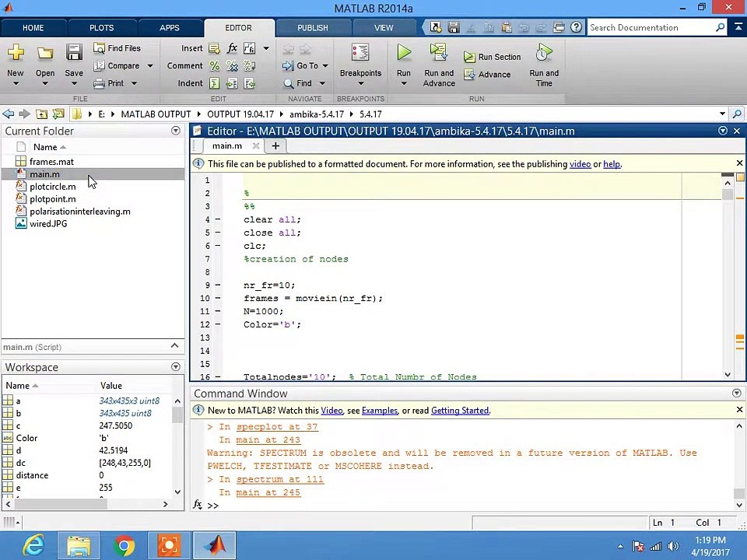747x560 pixels.
Task: Open Breakpoints menu
Action: click(x=360, y=65)
